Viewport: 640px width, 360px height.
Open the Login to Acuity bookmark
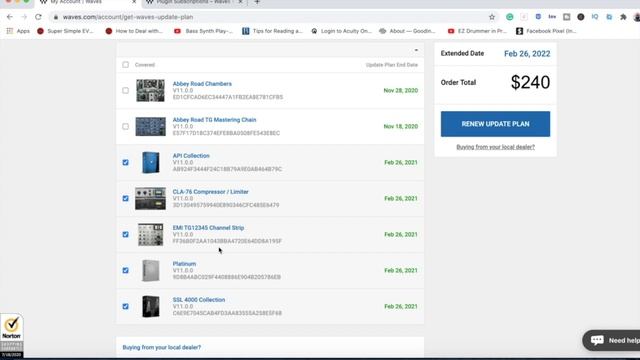coord(341,31)
